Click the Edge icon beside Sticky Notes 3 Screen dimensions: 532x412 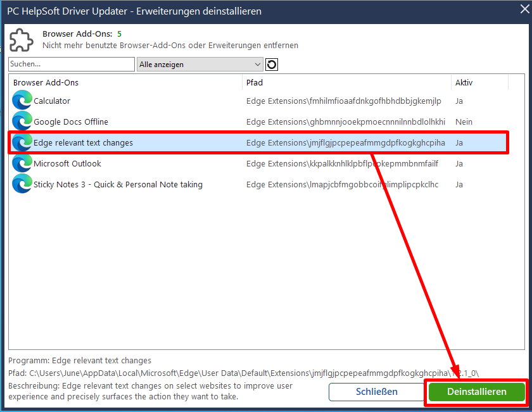(22, 184)
